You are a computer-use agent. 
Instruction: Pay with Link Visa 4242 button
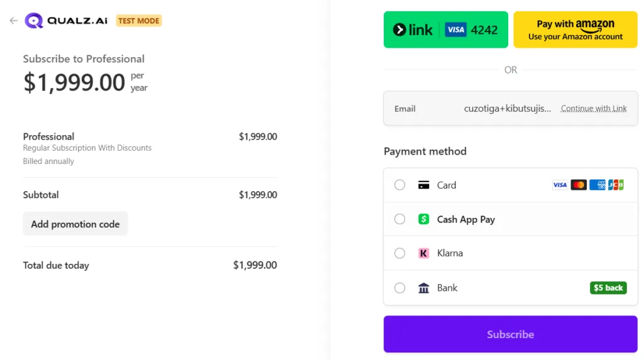tap(446, 30)
